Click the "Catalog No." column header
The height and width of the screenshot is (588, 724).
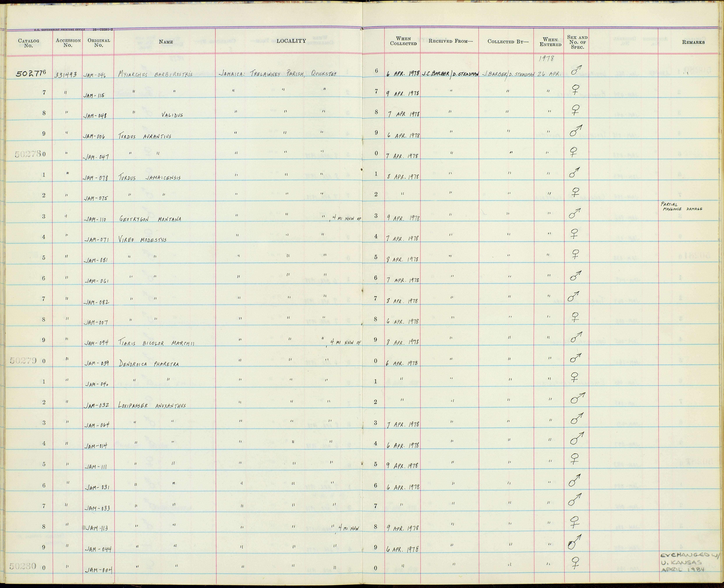point(29,43)
